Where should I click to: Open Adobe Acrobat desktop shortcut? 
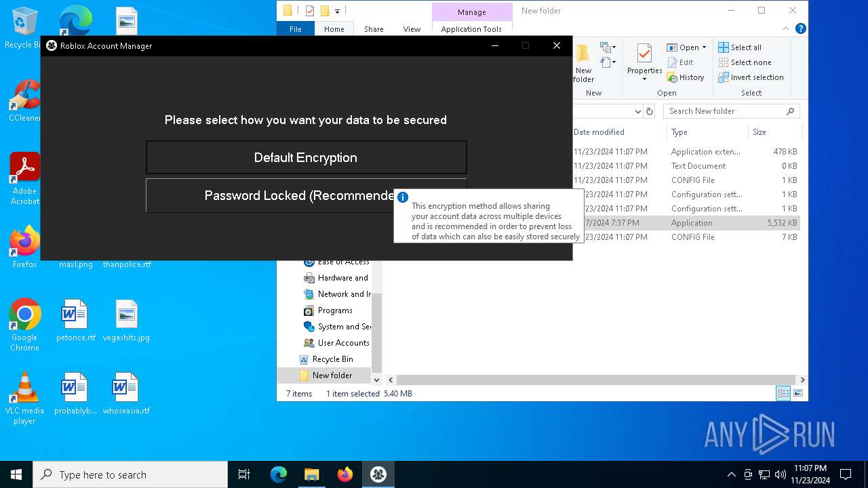pos(24,178)
